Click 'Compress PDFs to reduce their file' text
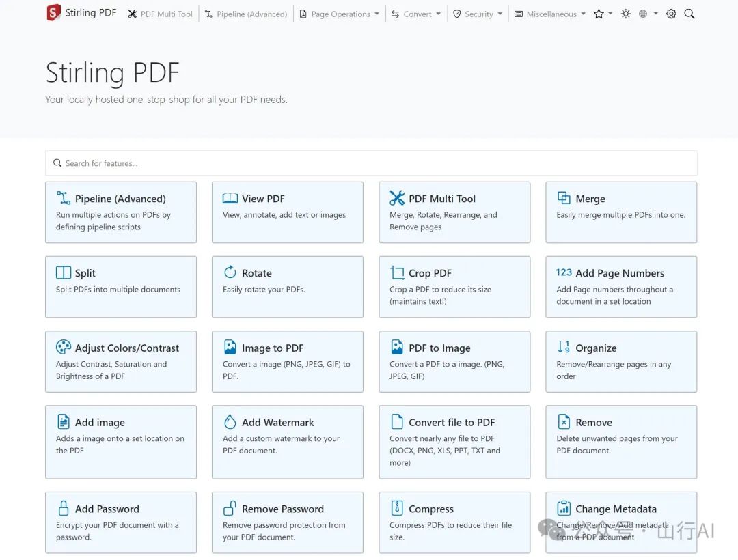 (450, 524)
